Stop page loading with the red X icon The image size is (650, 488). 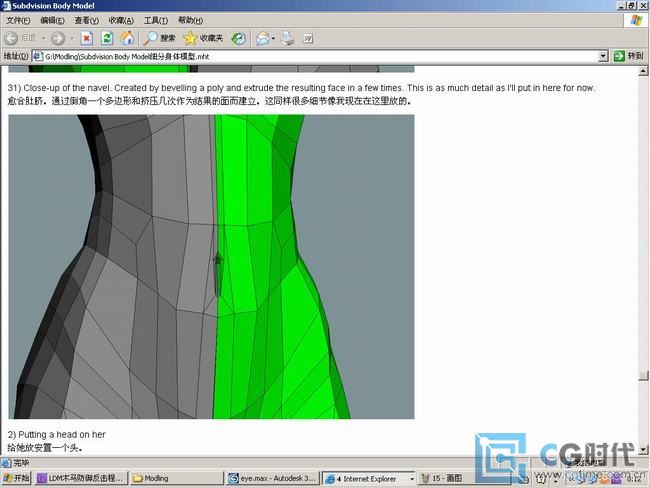pyautogui.click(x=87, y=38)
